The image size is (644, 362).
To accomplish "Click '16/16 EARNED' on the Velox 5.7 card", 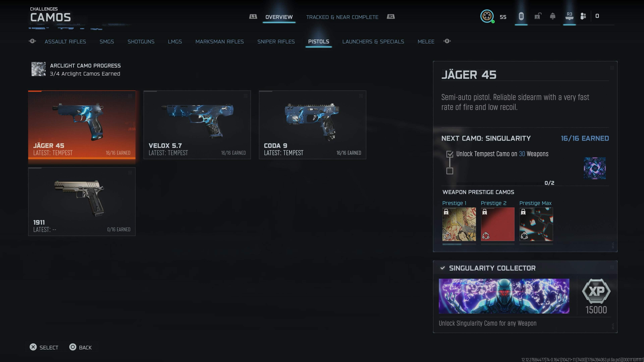I will click(x=233, y=153).
